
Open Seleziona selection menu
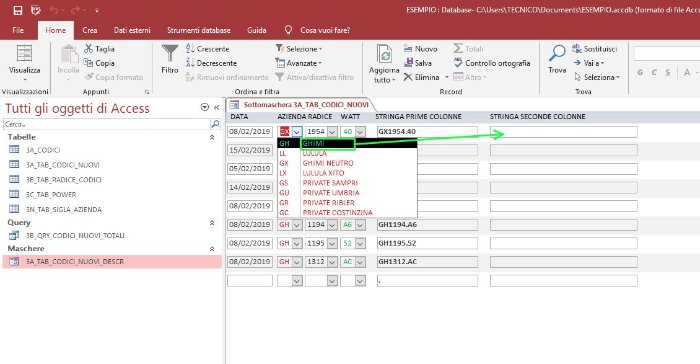(x=597, y=77)
